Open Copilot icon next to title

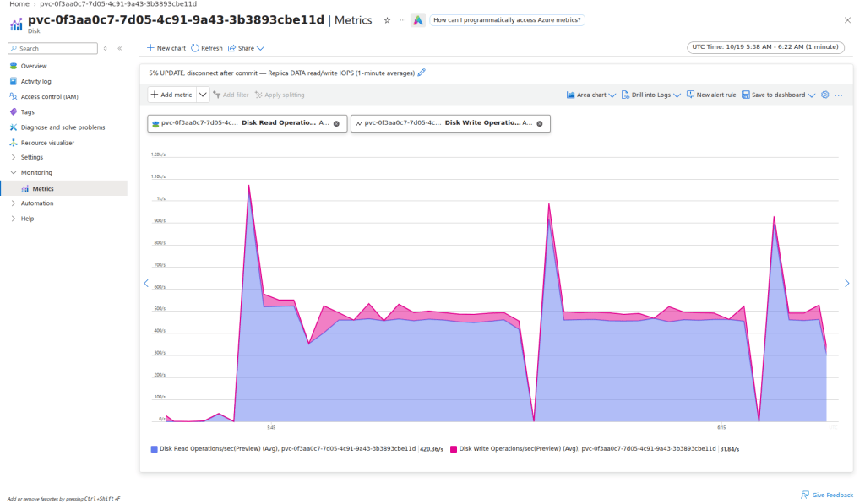click(418, 20)
